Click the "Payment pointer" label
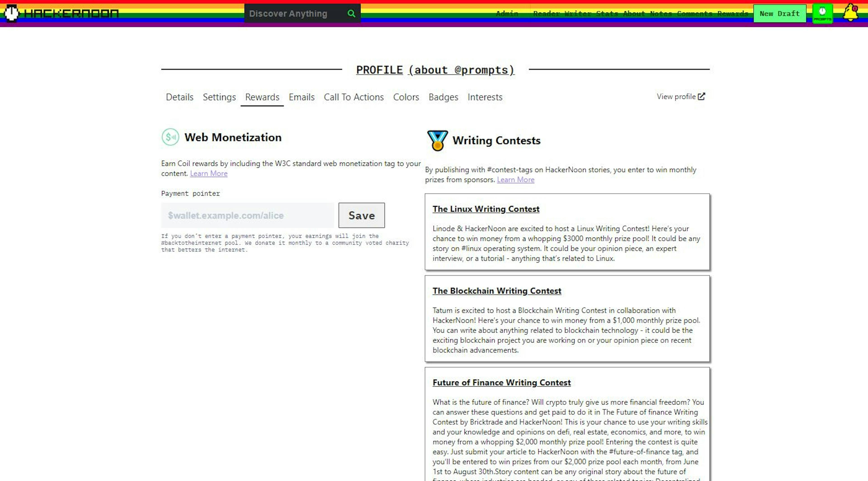Viewport: 868px width, 481px height. coord(190,194)
